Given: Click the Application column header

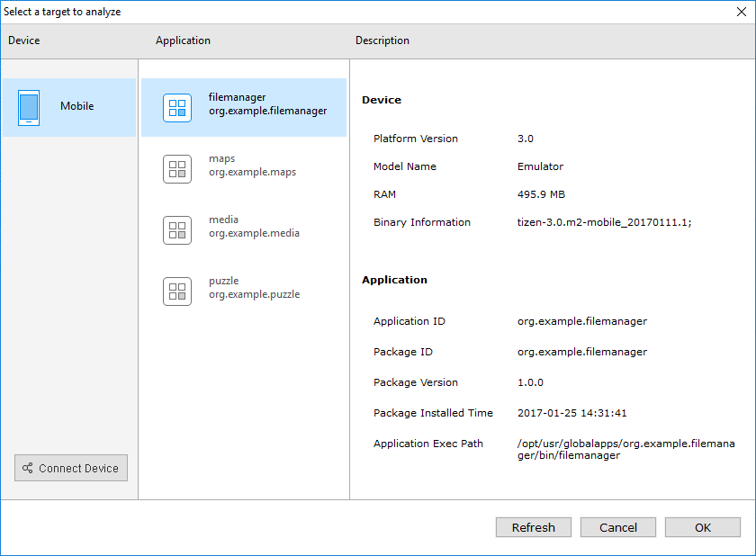Looking at the screenshot, I should click(x=183, y=40).
